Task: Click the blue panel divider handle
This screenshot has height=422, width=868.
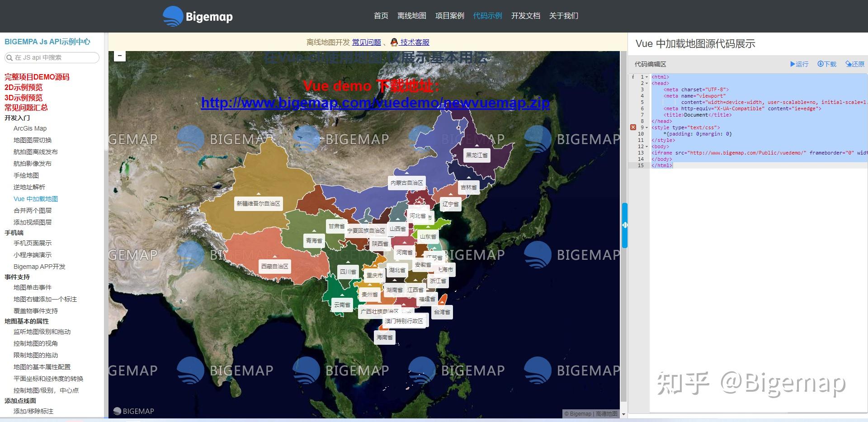Action: 625,225
